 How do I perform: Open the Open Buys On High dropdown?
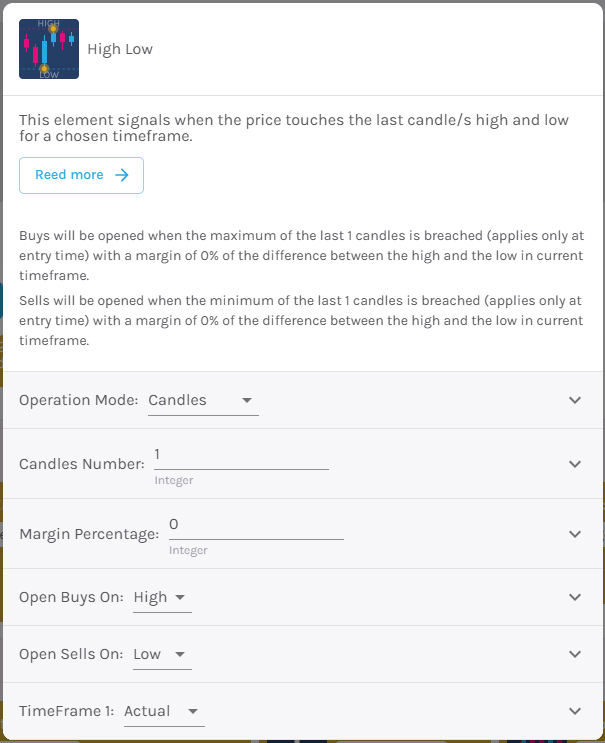[162, 598]
